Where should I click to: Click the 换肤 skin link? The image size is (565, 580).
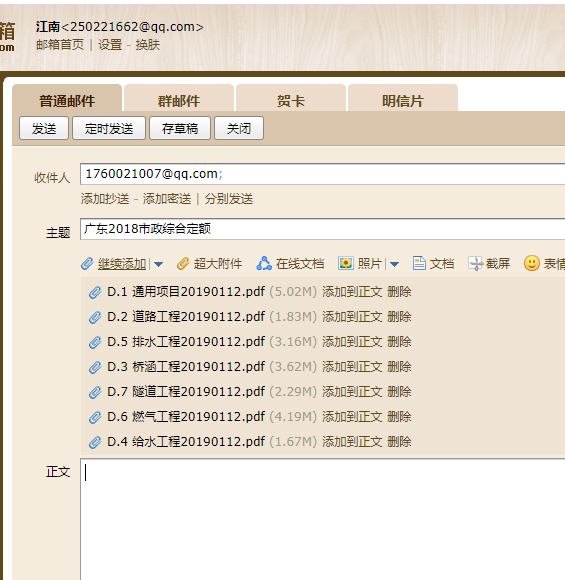pyautogui.click(x=148, y=45)
